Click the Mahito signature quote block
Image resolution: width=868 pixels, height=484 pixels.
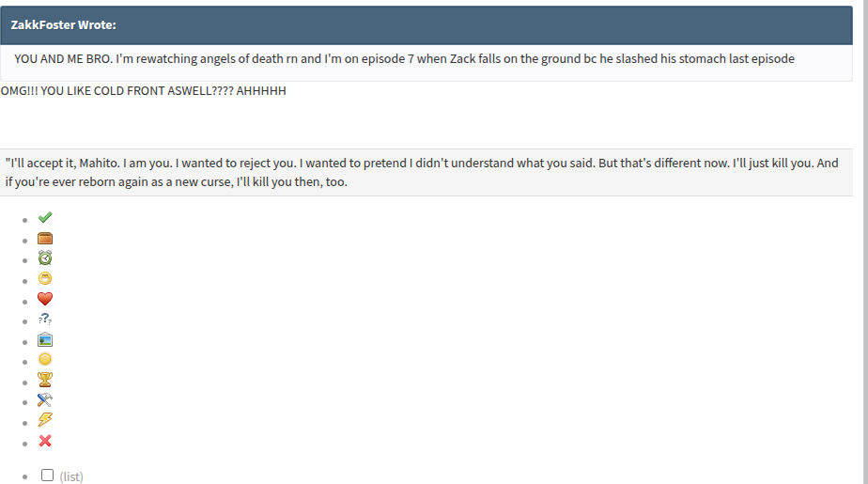tap(426, 172)
